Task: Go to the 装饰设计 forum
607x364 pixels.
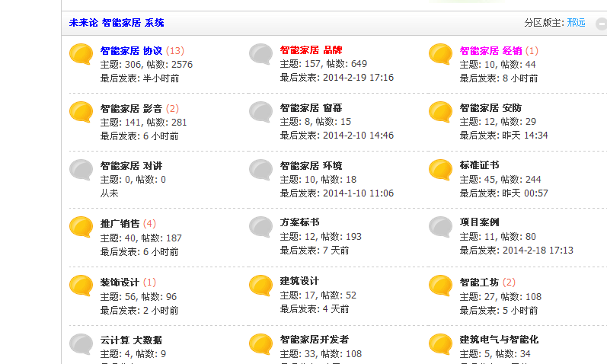Action: (120, 282)
